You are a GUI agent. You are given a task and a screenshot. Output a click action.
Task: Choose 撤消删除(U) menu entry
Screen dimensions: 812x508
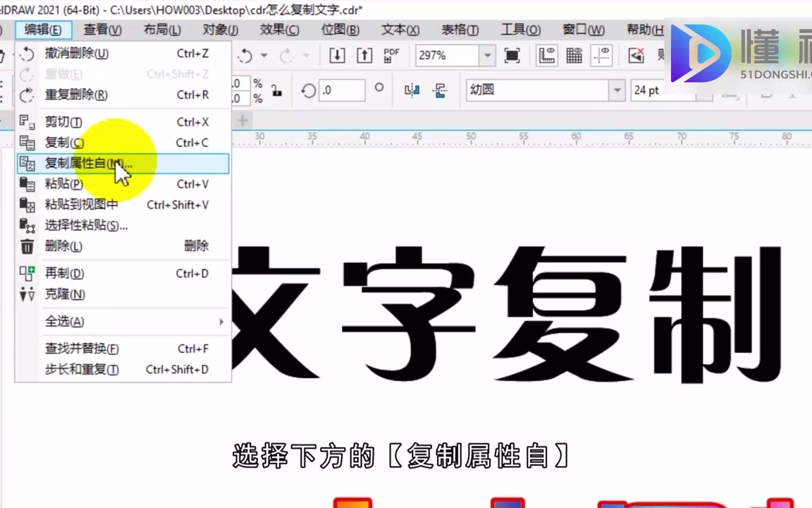(x=123, y=54)
